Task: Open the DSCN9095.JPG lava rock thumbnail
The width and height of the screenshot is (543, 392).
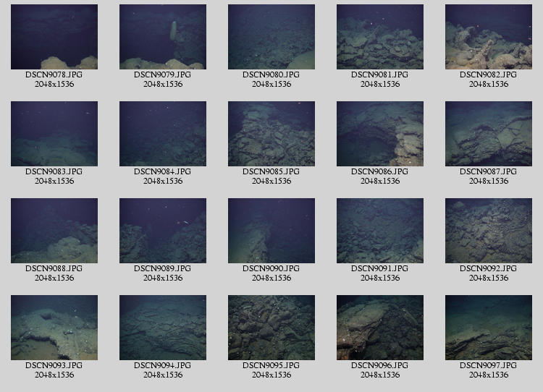Action: pyautogui.click(x=271, y=328)
